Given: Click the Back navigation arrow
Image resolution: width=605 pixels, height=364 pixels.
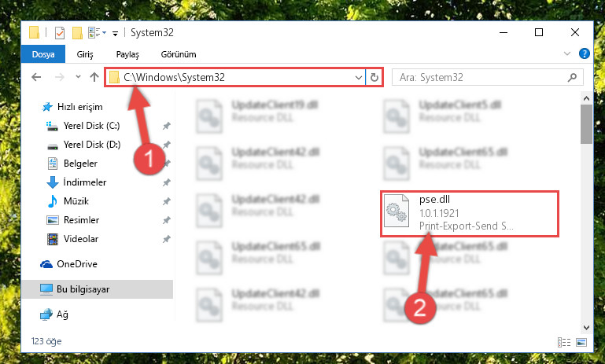Looking at the screenshot, I should [36, 77].
